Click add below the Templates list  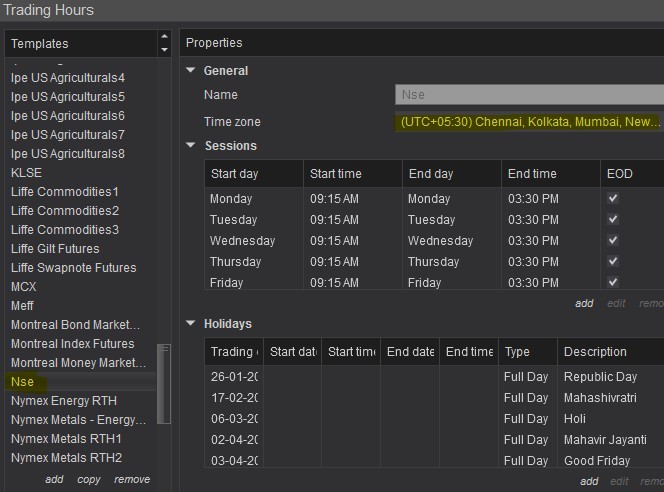(54, 480)
